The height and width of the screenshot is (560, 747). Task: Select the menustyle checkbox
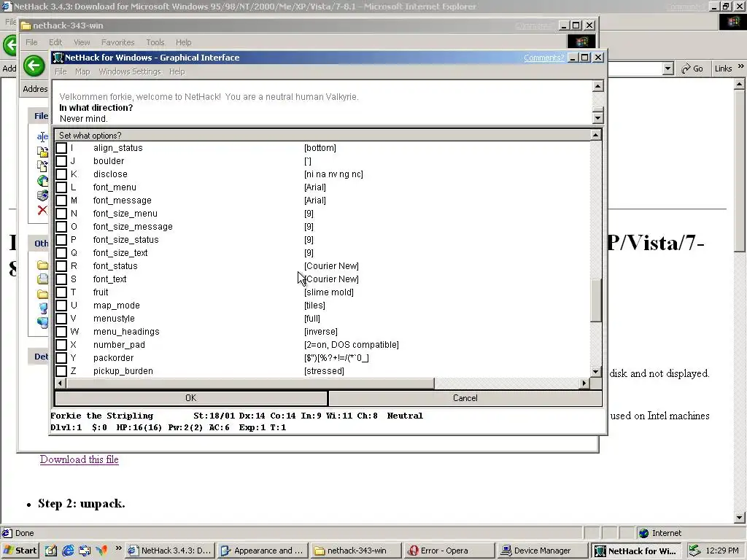[61, 318]
